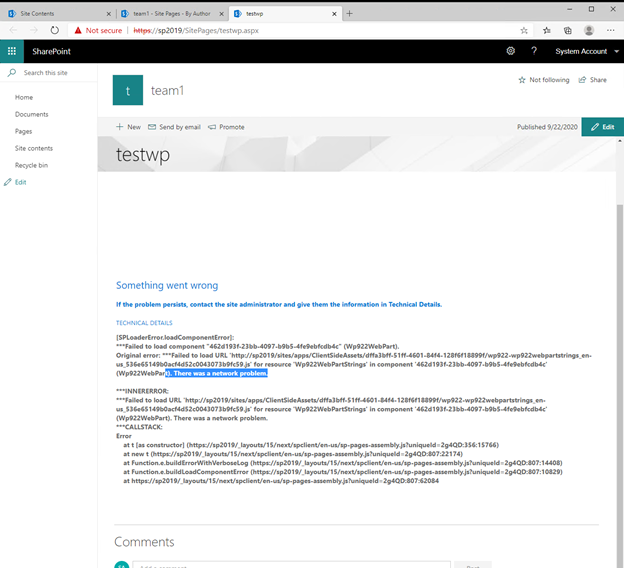Click the New command label
This screenshot has height=568, width=624.
[x=134, y=127]
